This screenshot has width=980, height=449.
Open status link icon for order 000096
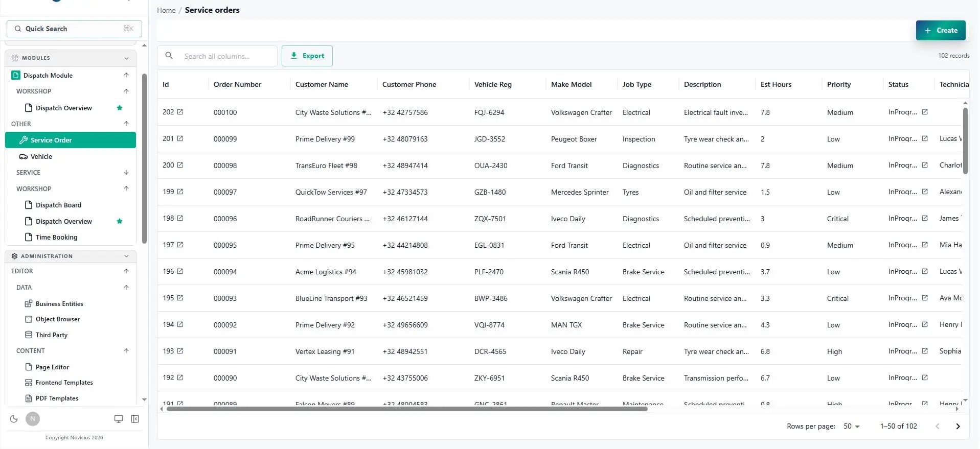click(x=925, y=218)
